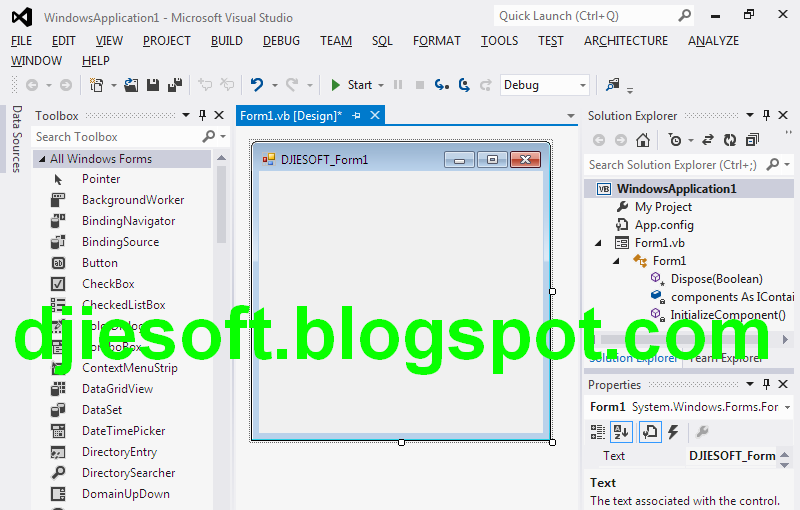Select the DateTimePicker control in Toolbox
The width and height of the screenshot is (800, 510).
[121, 430]
